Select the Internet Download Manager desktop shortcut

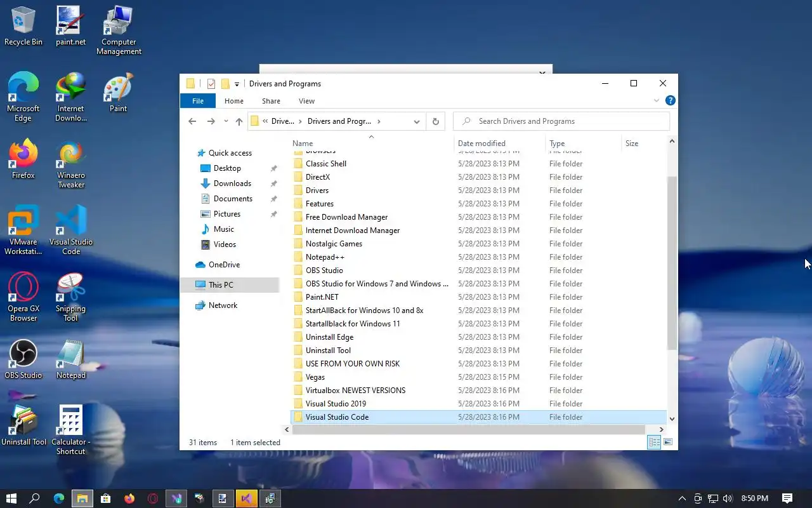tap(70, 97)
